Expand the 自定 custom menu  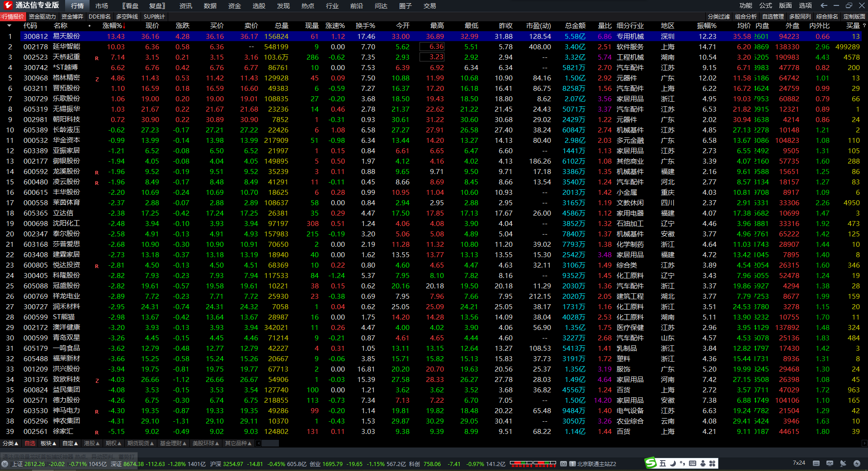point(70,443)
